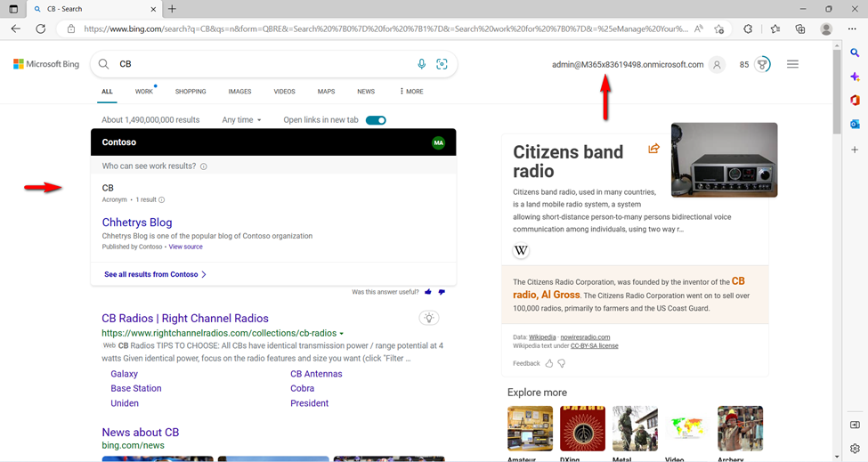Open the Edge Settings and more menu

click(x=852, y=28)
